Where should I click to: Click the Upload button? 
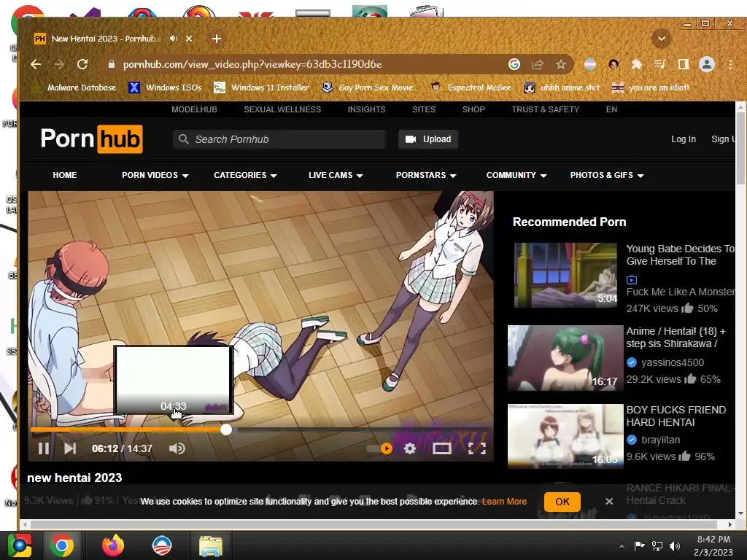(x=427, y=139)
